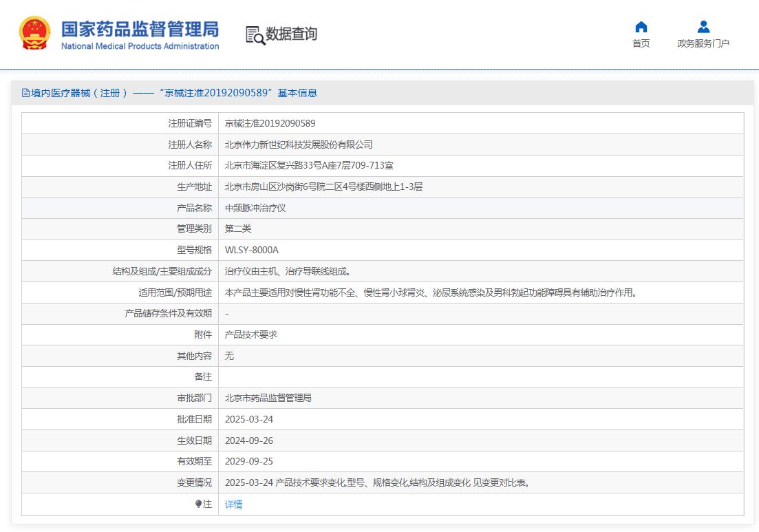Select the WLSY-8000A model specification value

click(x=252, y=250)
